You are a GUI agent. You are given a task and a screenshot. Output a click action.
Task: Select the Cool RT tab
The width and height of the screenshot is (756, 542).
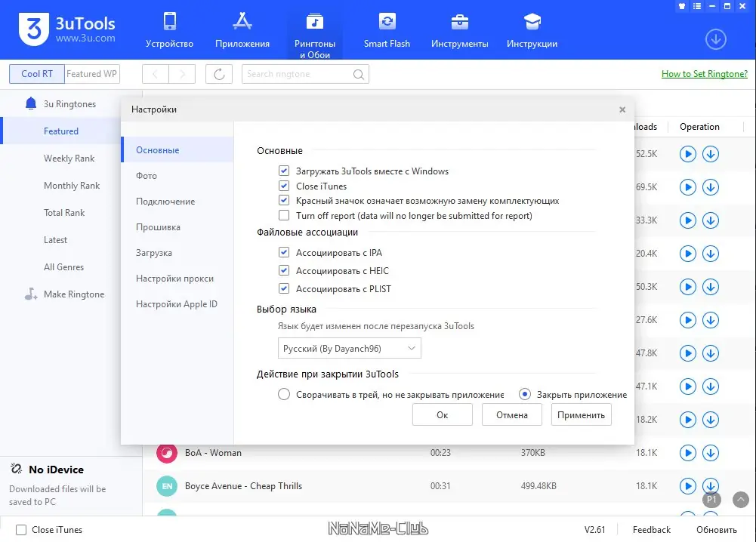point(37,74)
